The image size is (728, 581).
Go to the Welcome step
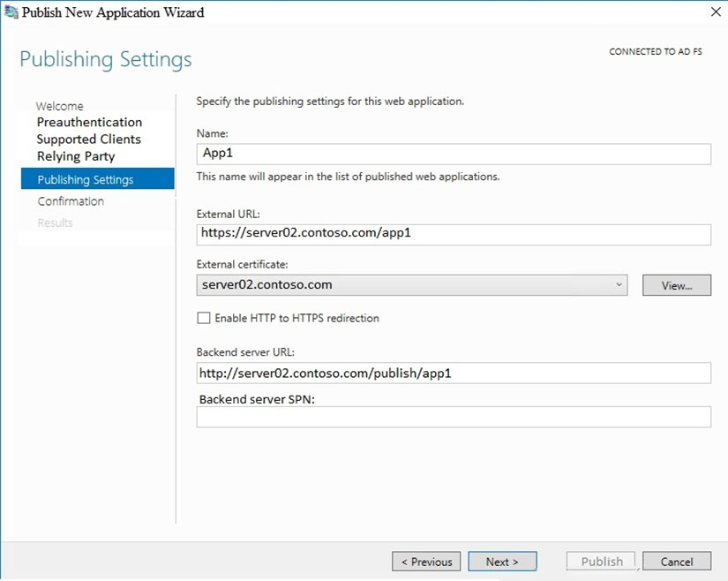[59, 106]
